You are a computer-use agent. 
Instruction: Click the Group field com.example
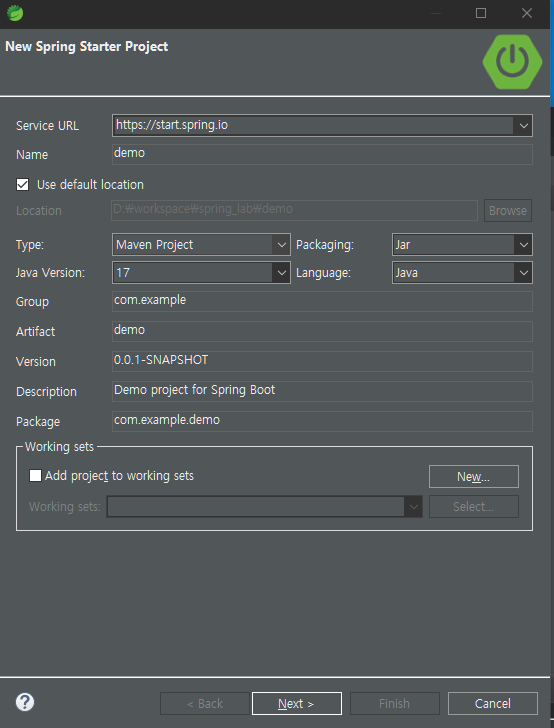pos(322,301)
